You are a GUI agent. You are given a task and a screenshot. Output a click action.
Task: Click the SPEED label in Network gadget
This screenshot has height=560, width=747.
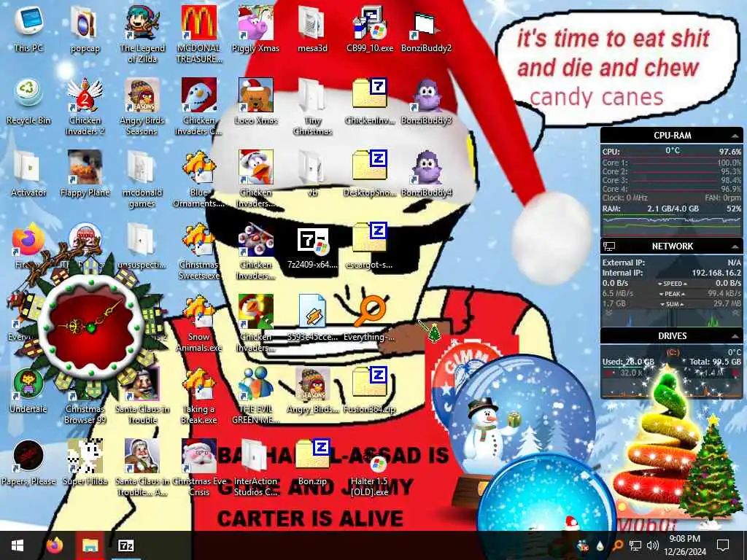tap(672, 284)
